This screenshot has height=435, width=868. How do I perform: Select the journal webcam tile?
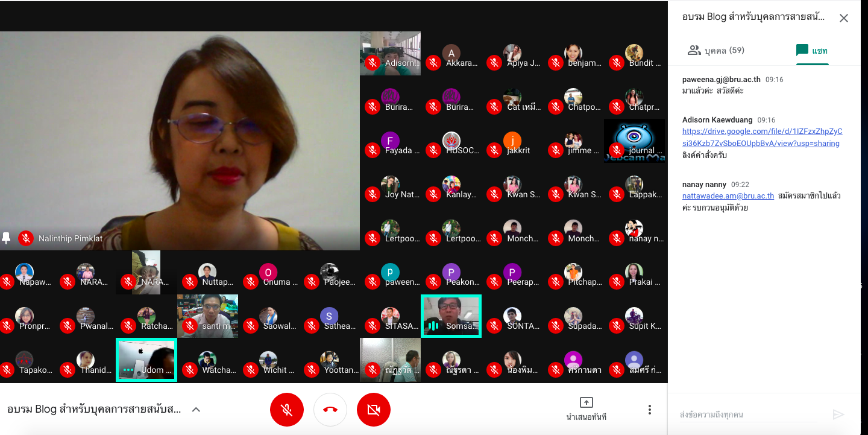[634, 141]
